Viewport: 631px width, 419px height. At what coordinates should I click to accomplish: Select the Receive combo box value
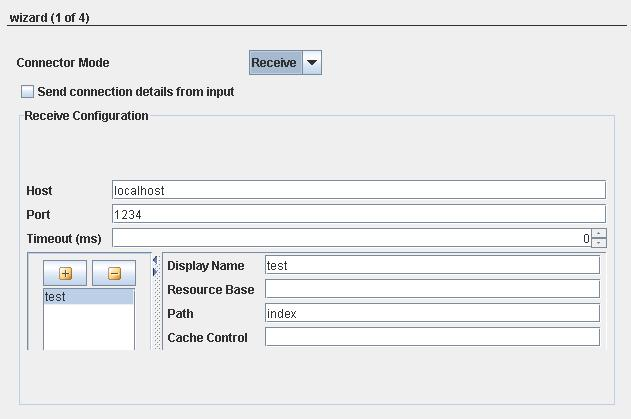pyautogui.click(x=275, y=62)
